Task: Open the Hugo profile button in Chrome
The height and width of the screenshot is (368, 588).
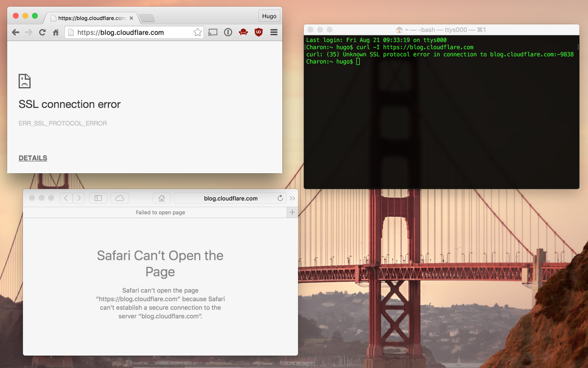Action: click(x=269, y=16)
